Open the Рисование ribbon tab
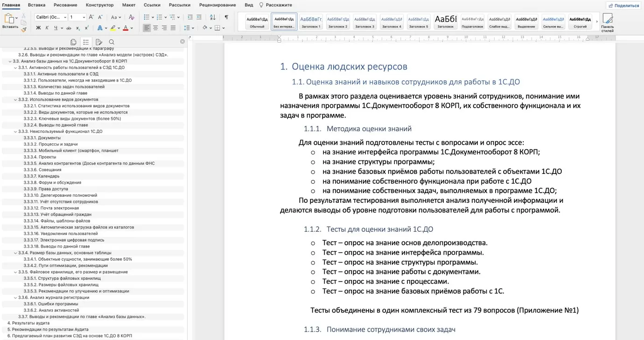The height and width of the screenshot is (340, 644). tap(65, 5)
